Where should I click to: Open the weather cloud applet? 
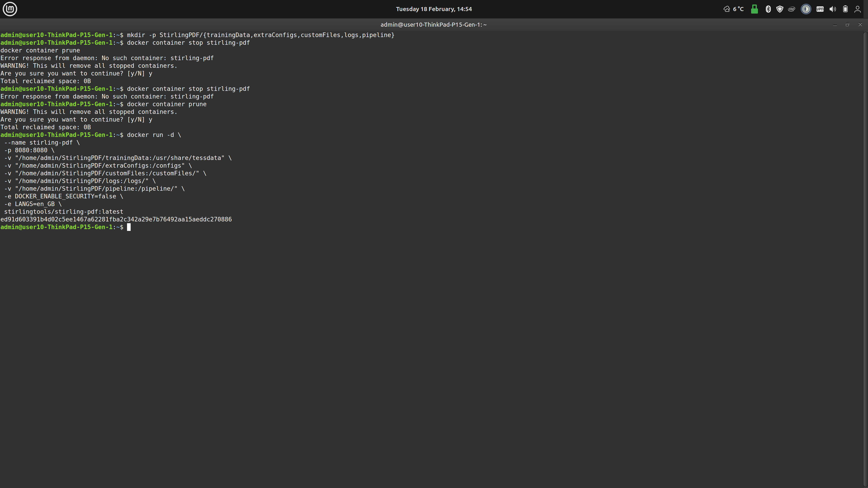726,9
